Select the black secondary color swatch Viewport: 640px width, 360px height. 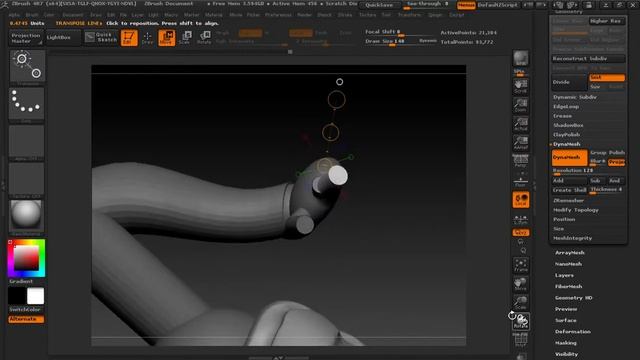click(x=17, y=296)
